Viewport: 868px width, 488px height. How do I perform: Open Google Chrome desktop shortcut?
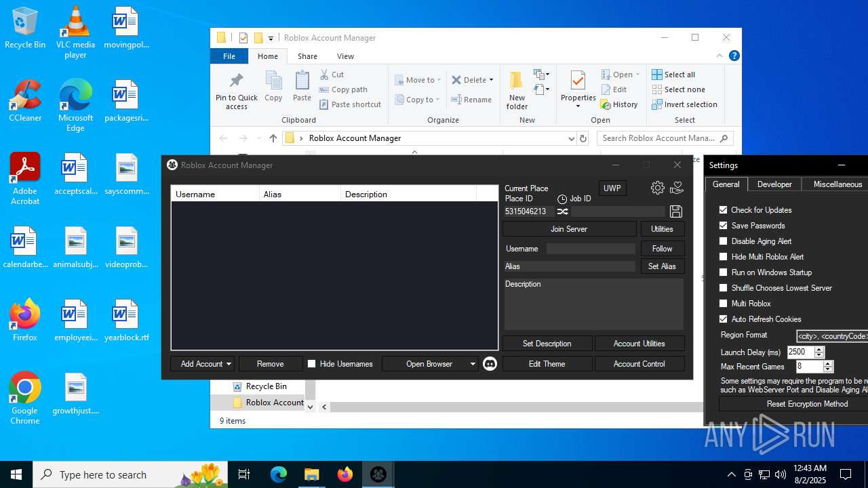(25, 399)
